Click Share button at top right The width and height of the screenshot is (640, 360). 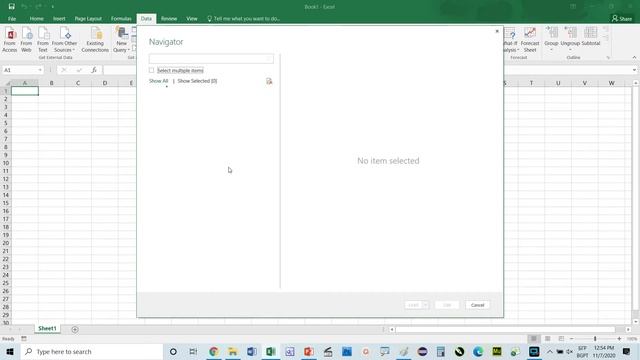click(622, 18)
